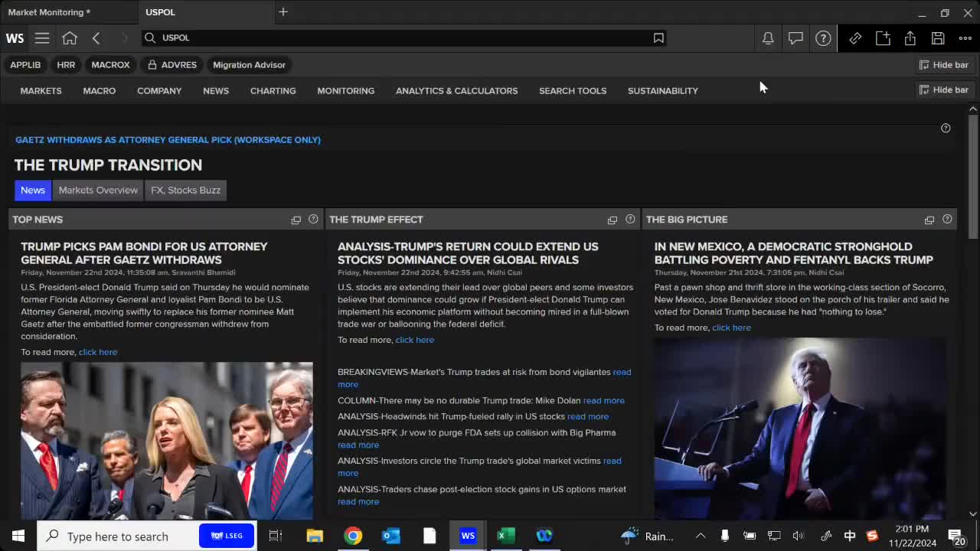Open the MONITORING menu

click(346, 90)
